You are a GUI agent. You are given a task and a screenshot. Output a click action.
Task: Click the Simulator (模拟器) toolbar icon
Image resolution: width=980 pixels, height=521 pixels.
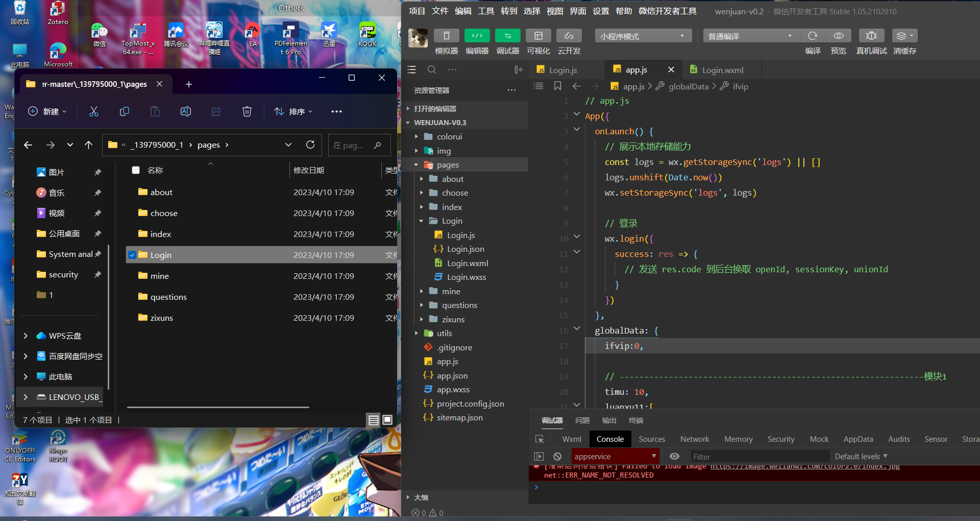tap(446, 36)
